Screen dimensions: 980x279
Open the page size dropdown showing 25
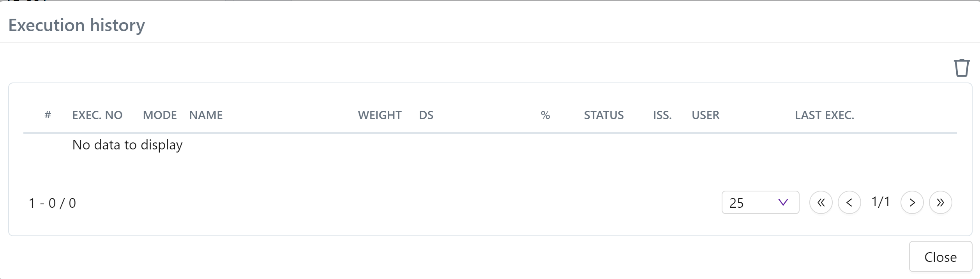pyautogui.click(x=760, y=202)
